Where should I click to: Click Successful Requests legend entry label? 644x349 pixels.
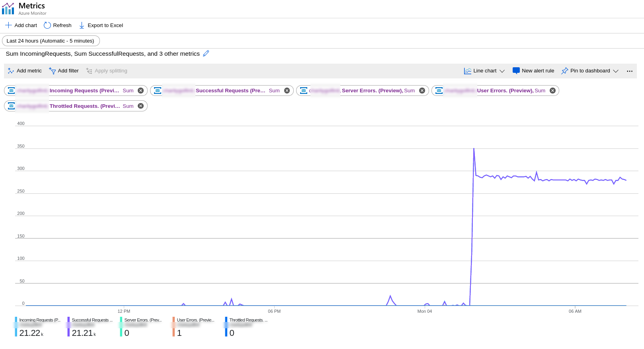point(92,320)
